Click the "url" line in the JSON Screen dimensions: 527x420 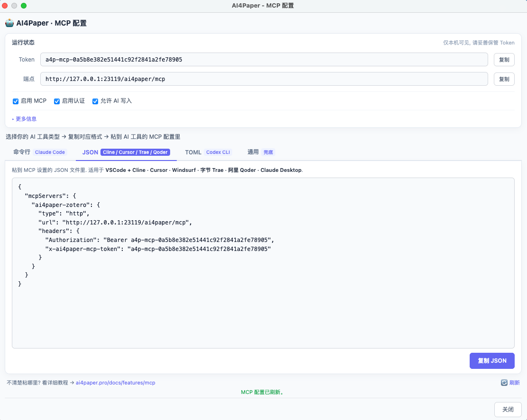click(115, 222)
